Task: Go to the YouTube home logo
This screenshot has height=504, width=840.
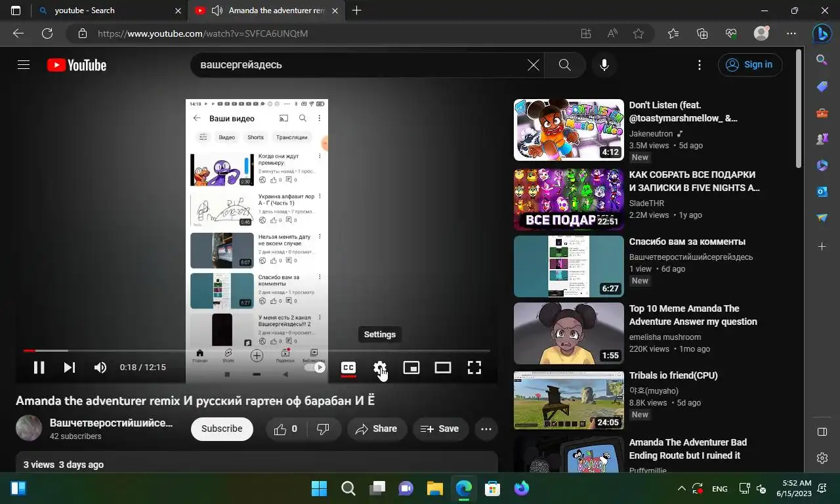Action: pos(77,65)
